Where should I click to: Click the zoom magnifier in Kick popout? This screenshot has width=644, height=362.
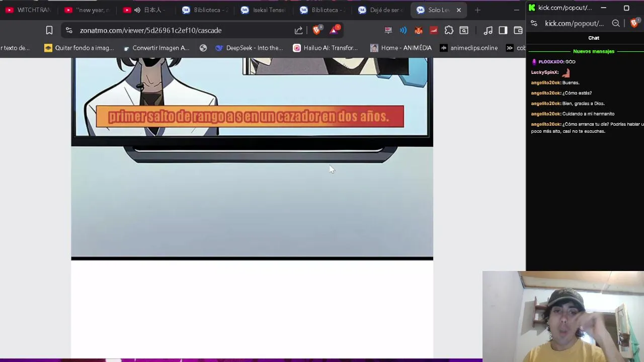[x=616, y=23]
